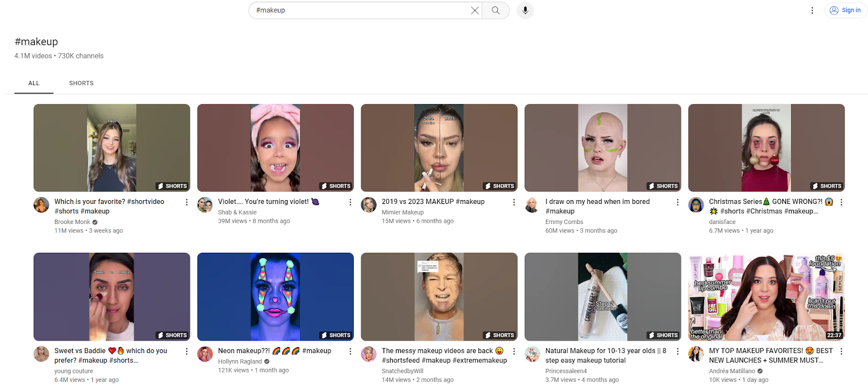Open '2019 vs 2023 MAKEUP #makeup' title link
Screen dimensions: 868x391
[433, 202]
